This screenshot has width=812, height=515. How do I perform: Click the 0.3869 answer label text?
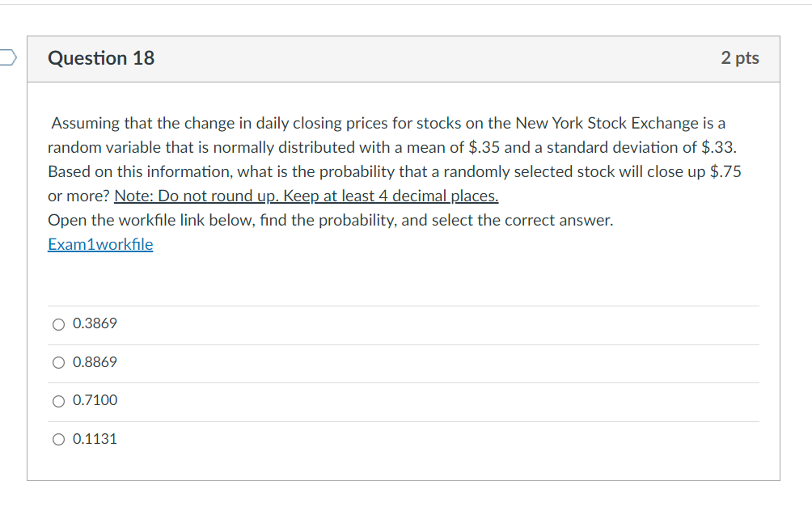95,323
